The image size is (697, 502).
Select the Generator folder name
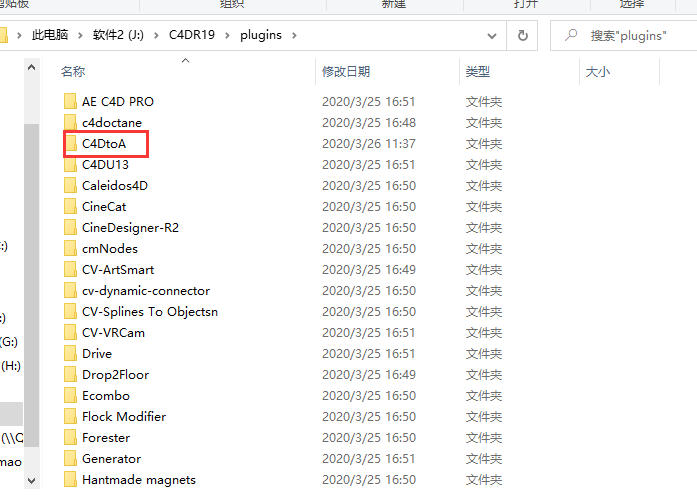click(x=112, y=458)
